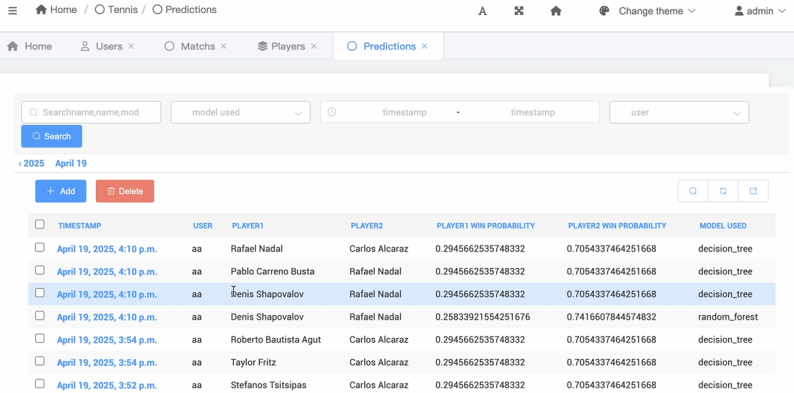Open timestamp link for Taylor Fritz row
Screen dimensions: 794x393
coord(107,363)
